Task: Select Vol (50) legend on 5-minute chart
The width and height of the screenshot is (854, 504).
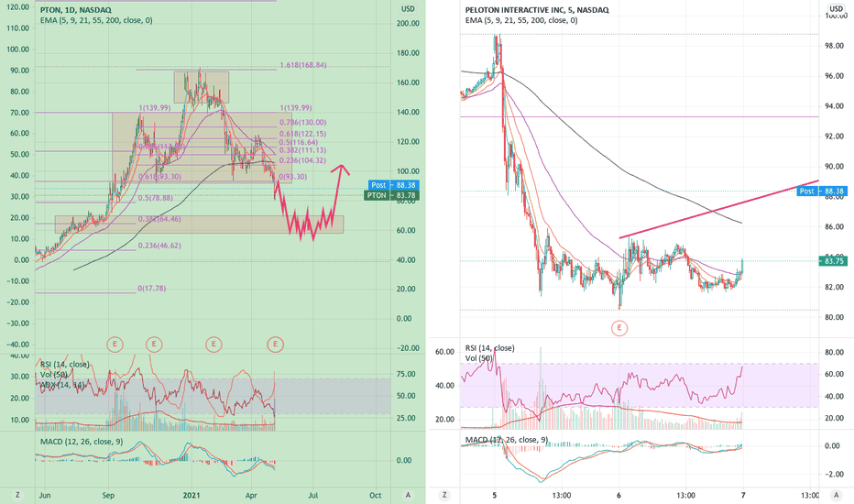Action: pos(478,358)
